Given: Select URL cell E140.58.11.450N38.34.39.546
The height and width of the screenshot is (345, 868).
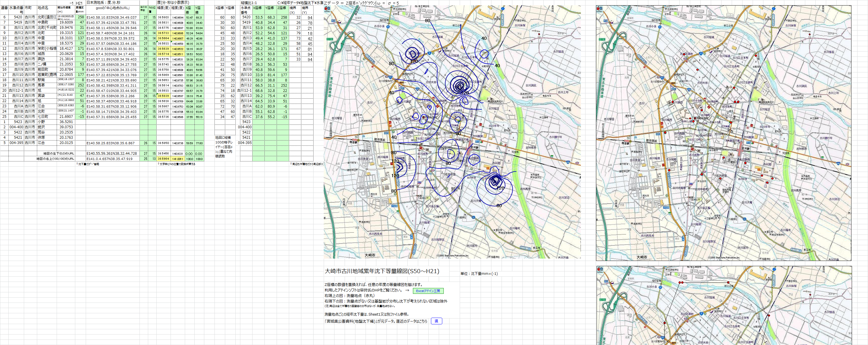Looking at the screenshot, I should coord(112,28).
